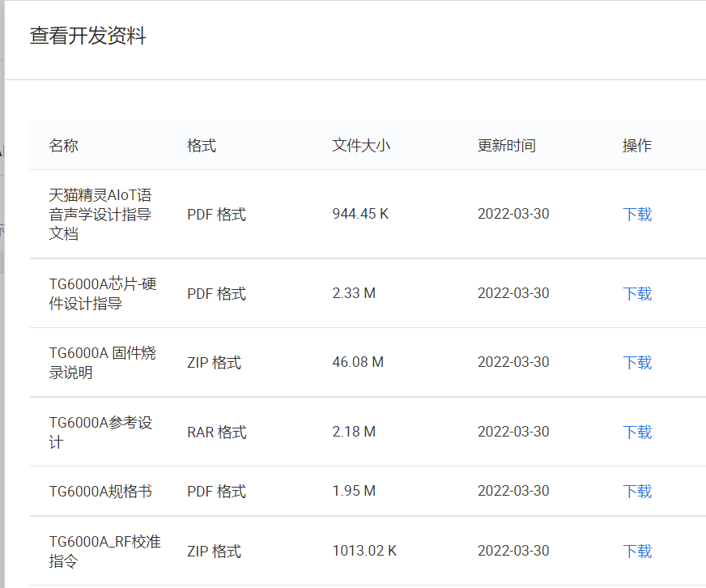Select the 操作 column header

637,146
